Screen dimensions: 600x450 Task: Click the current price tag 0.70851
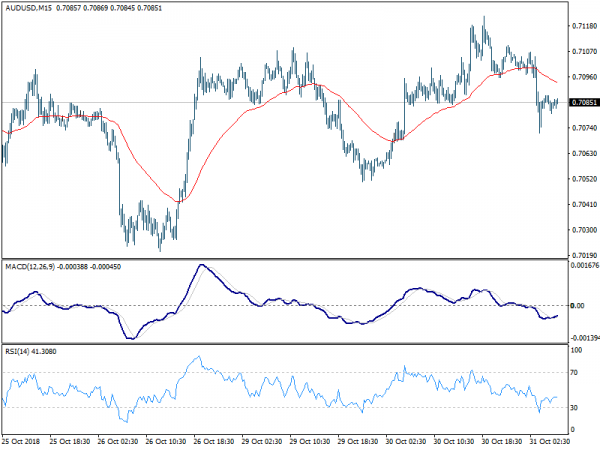tap(584, 103)
